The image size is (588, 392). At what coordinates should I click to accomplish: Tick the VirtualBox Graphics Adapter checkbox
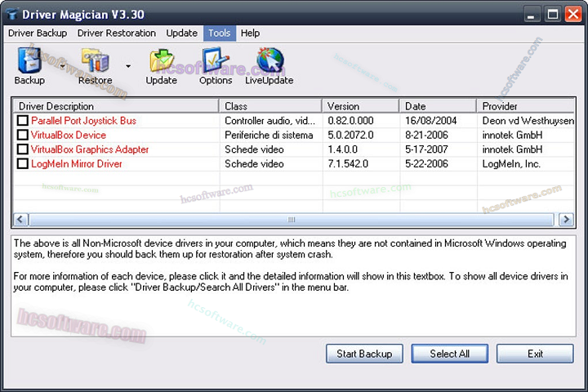23,149
